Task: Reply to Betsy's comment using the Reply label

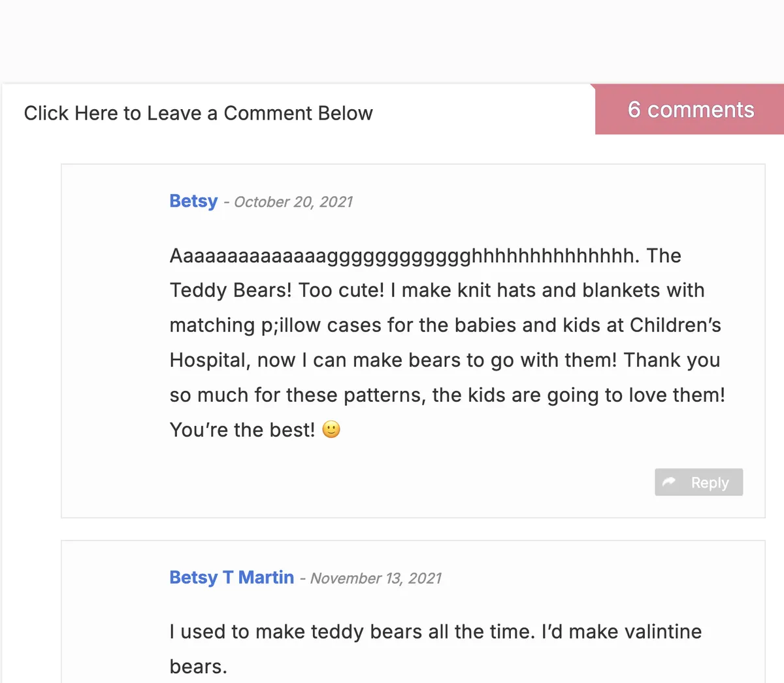Action: point(710,482)
